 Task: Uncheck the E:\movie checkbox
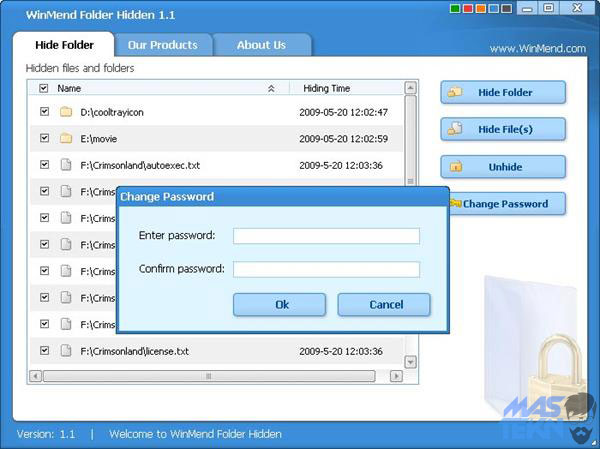coord(44,138)
